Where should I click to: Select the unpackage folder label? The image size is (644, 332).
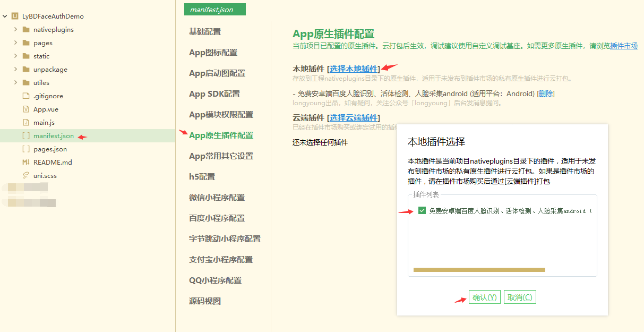point(50,70)
